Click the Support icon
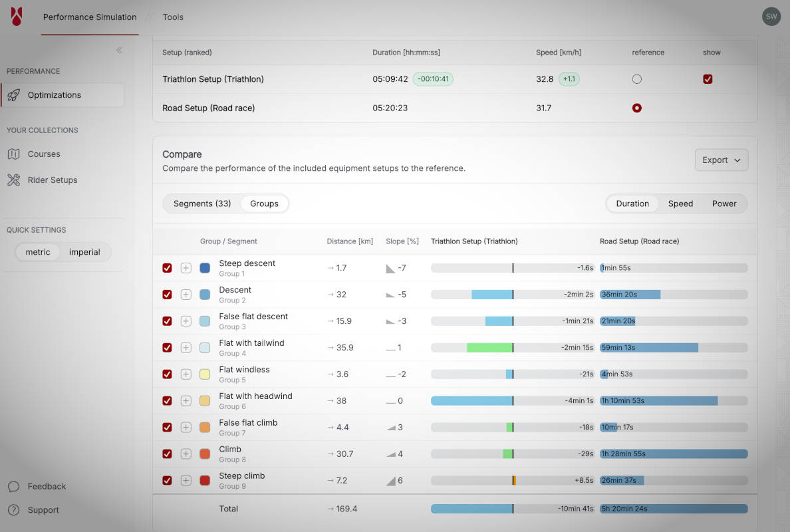The height and width of the screenshot is (532, 790). click(15, 510)
